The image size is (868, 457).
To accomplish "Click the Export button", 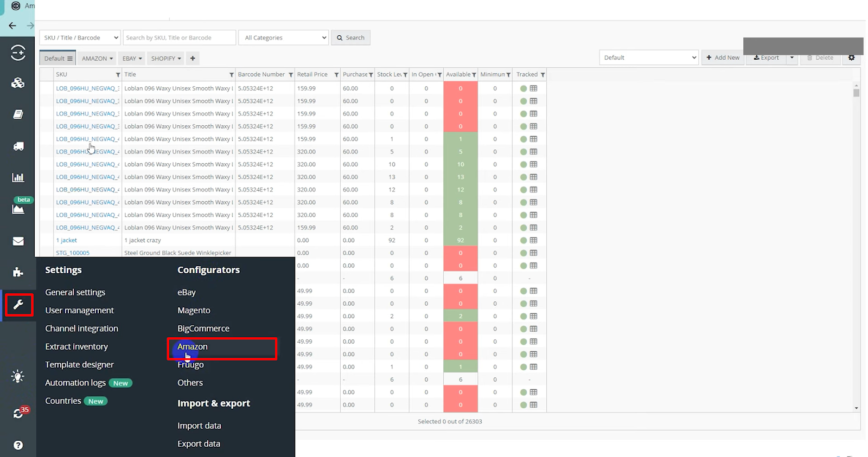I will 766,57.
